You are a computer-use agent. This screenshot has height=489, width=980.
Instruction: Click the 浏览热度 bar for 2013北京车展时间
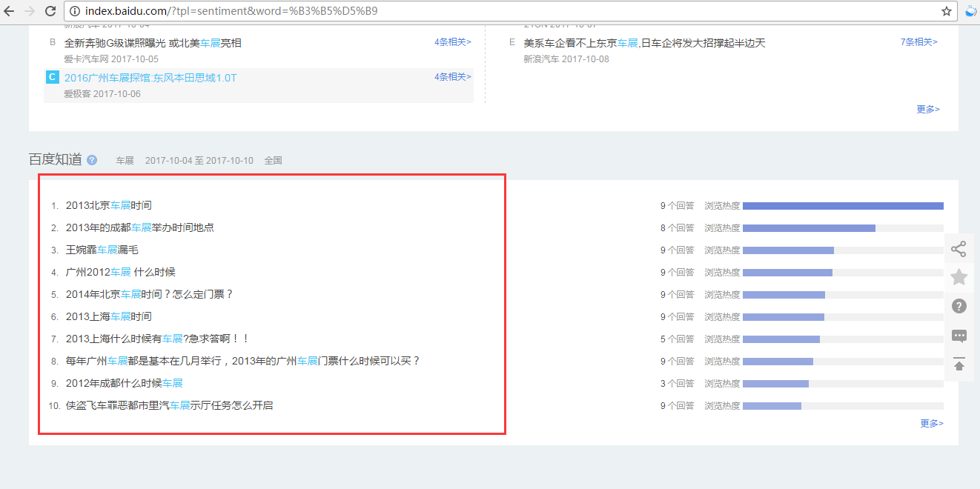843,206
